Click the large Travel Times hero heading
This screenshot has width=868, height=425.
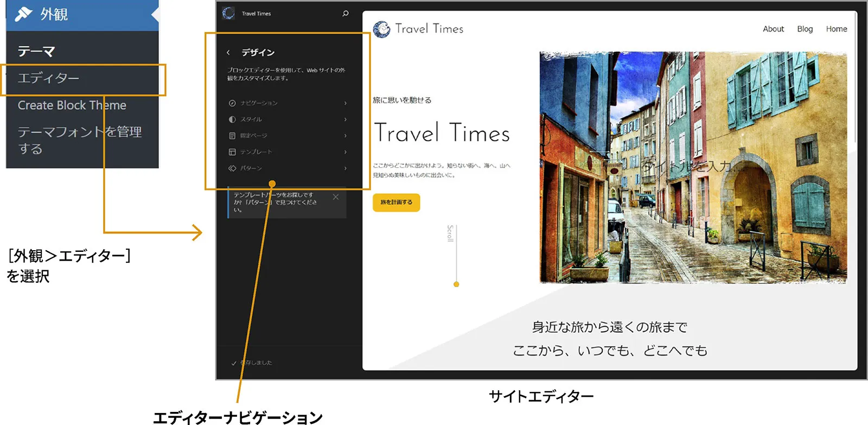pos(442,133)
